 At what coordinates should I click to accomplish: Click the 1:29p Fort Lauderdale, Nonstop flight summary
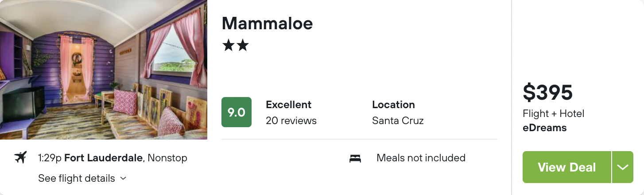[x=113, y=158]
